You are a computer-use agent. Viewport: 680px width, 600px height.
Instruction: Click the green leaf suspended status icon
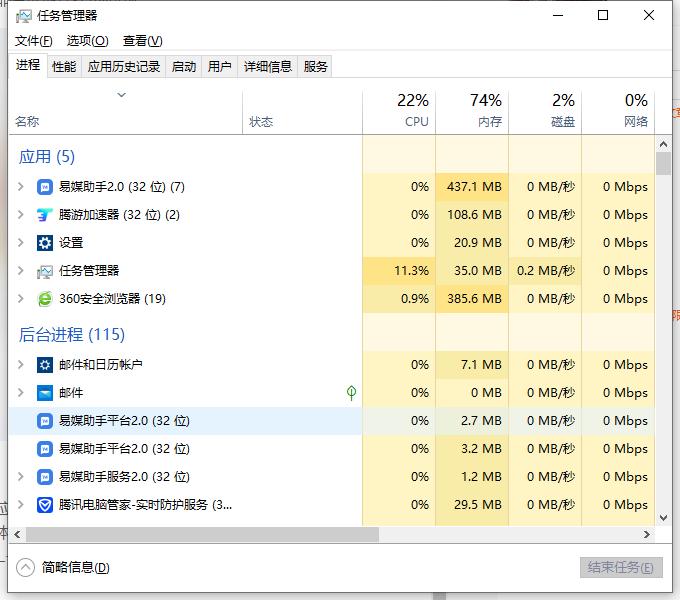coord(351,393)
